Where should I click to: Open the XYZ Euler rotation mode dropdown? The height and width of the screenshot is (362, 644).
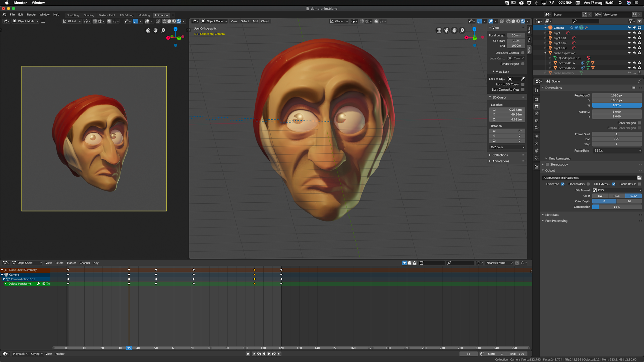coord(507,147)
